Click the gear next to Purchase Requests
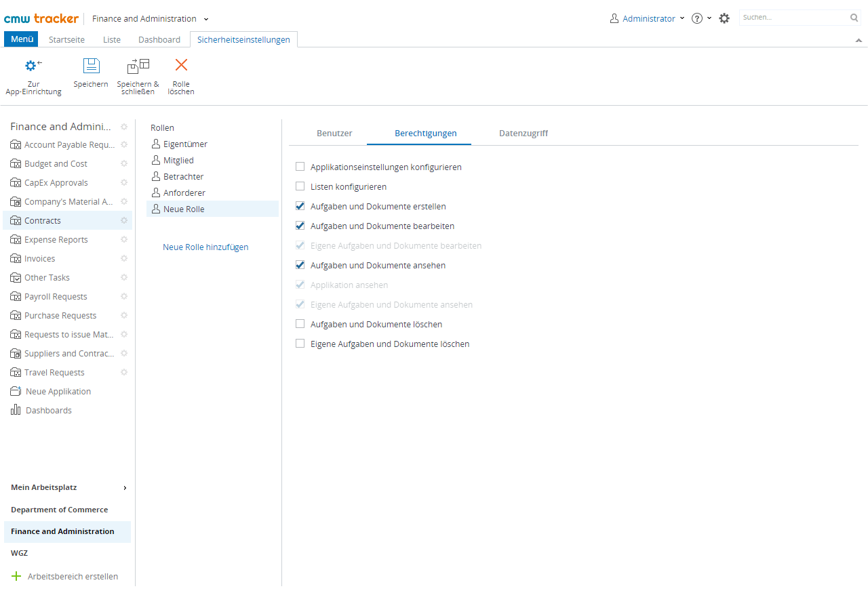The image size is (868, 593). [124, 315]
